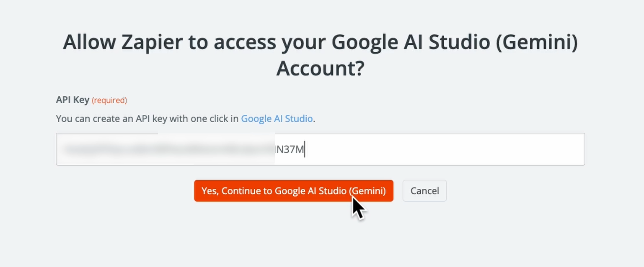Place cursor in the API Key field
Screen dimensions: 644x267
(x=321, y=149)
